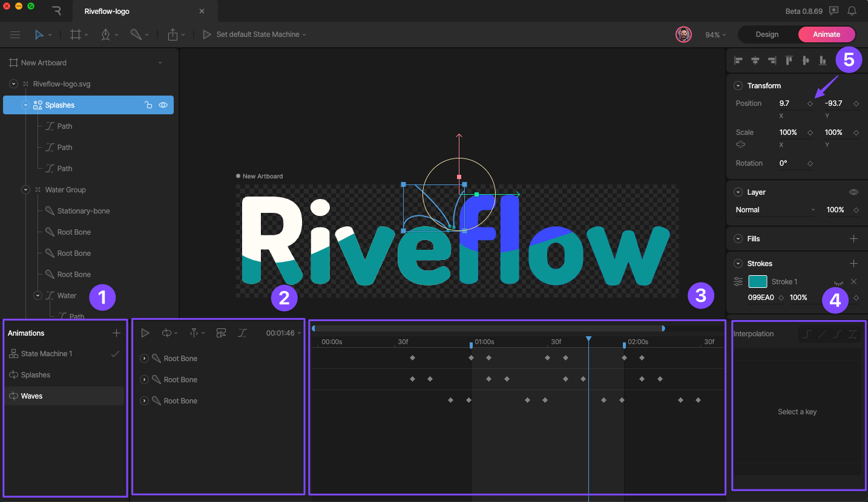
Task: Play the timeline animation
Action: pos(145,333)
